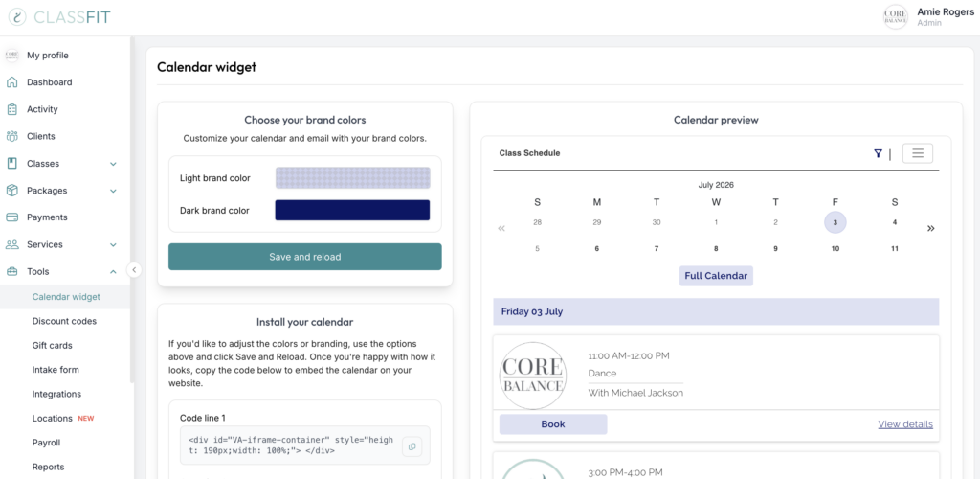This screenshot has width=980, height=479.
Task: Click the Tools briefcase icon
Action: (11, 271)
